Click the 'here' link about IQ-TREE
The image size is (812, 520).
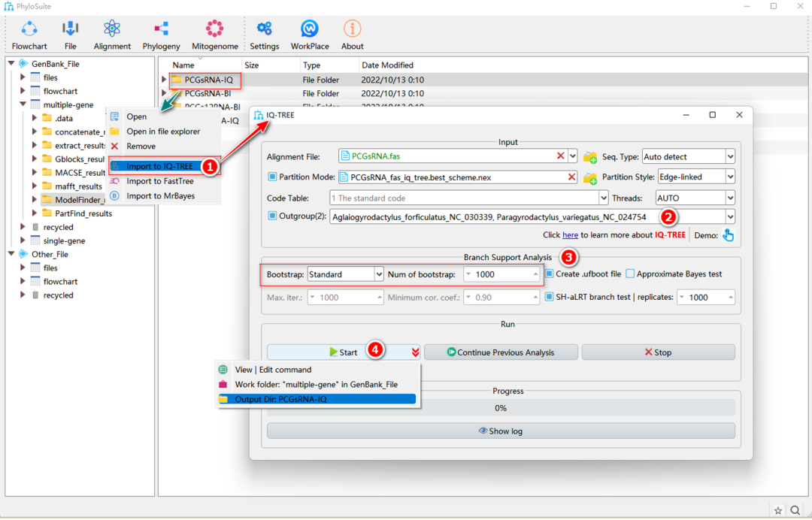pos(570,235)
